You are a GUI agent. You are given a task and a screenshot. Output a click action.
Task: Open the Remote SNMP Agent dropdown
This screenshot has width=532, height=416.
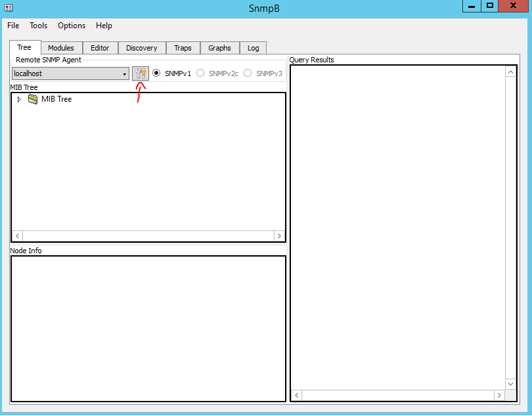point(123,73)
